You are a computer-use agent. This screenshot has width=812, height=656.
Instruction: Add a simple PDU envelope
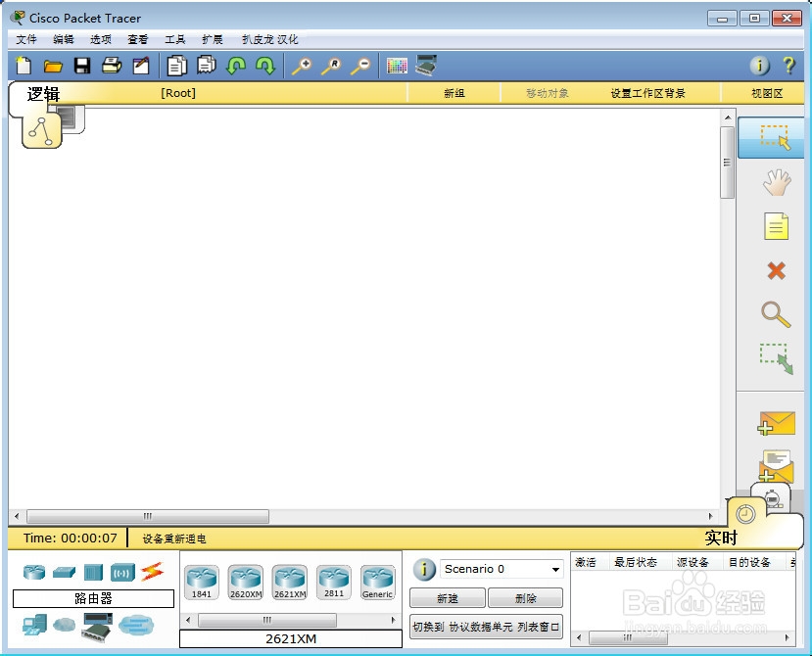tap(776, 423)
